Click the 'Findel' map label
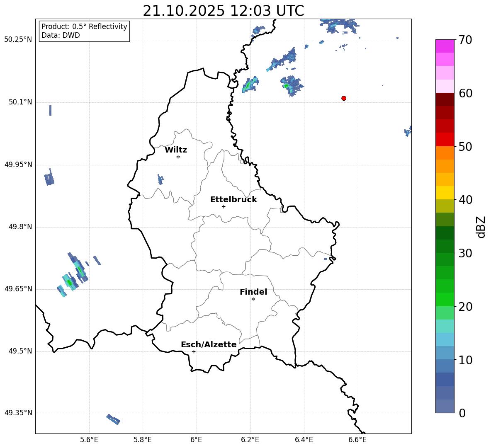The width and height of the screenshot is (491, 448). (253, 292)
